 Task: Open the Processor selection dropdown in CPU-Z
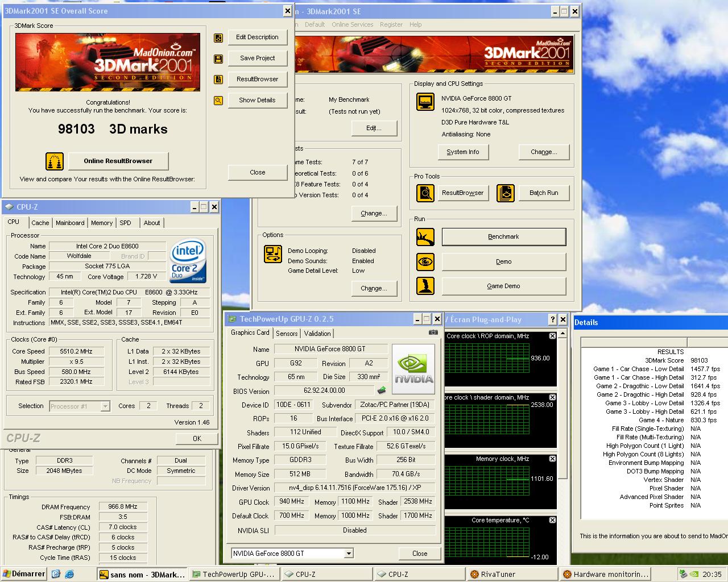click(105, 406)
